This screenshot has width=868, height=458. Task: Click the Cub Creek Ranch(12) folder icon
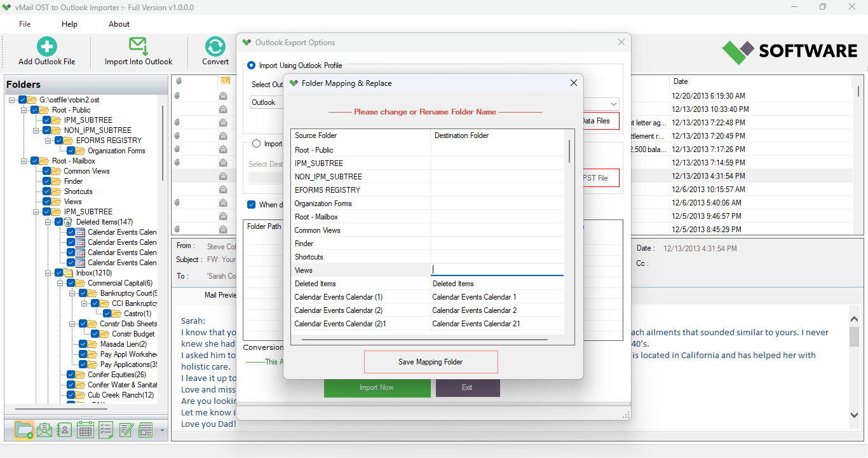(81, 395)
